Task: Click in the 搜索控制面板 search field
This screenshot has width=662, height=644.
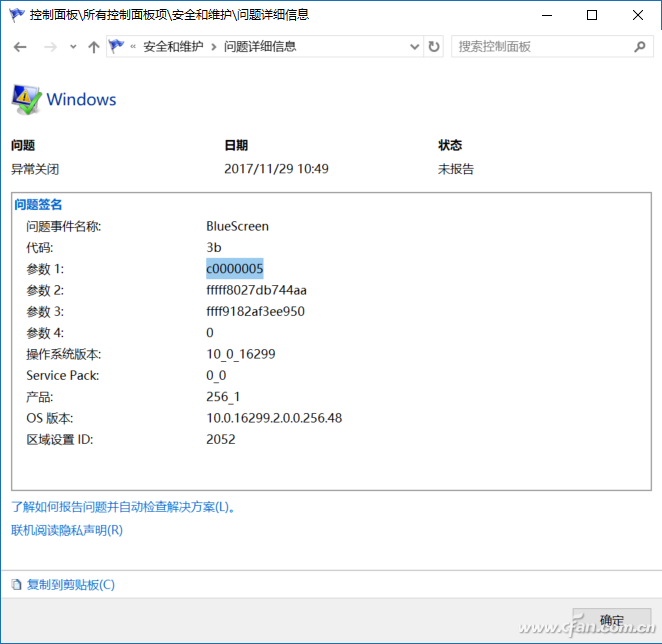Action: coord(540,47)
